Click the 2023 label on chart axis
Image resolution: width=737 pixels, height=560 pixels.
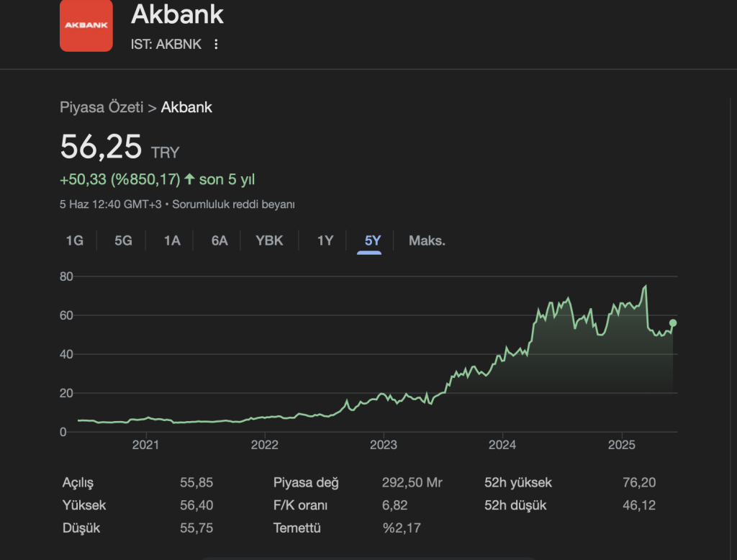pyautogui.click(x=384, y=445)
